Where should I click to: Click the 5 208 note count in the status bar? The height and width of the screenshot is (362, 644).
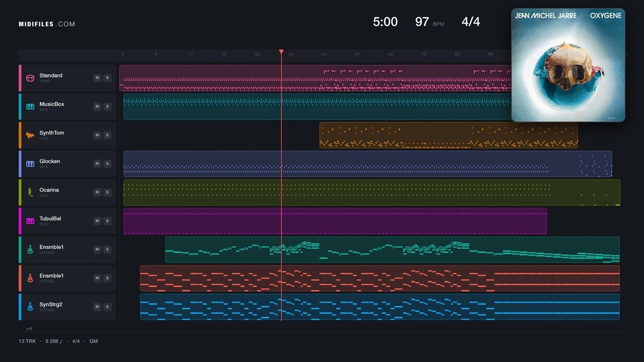[54, 341]
